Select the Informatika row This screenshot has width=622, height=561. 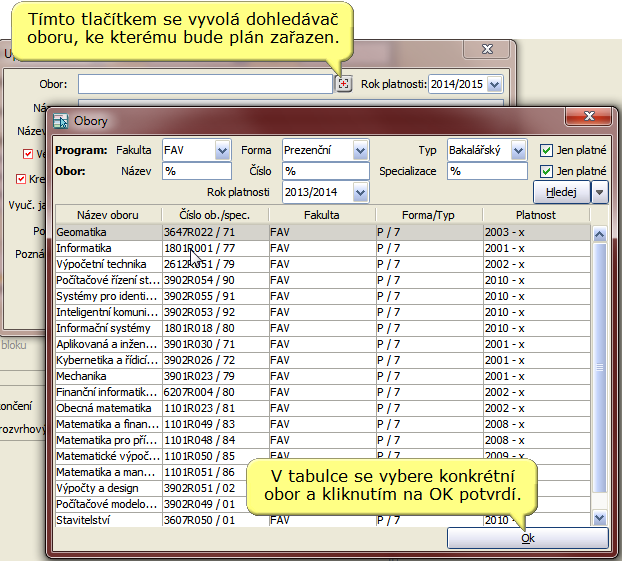[323, 248]
